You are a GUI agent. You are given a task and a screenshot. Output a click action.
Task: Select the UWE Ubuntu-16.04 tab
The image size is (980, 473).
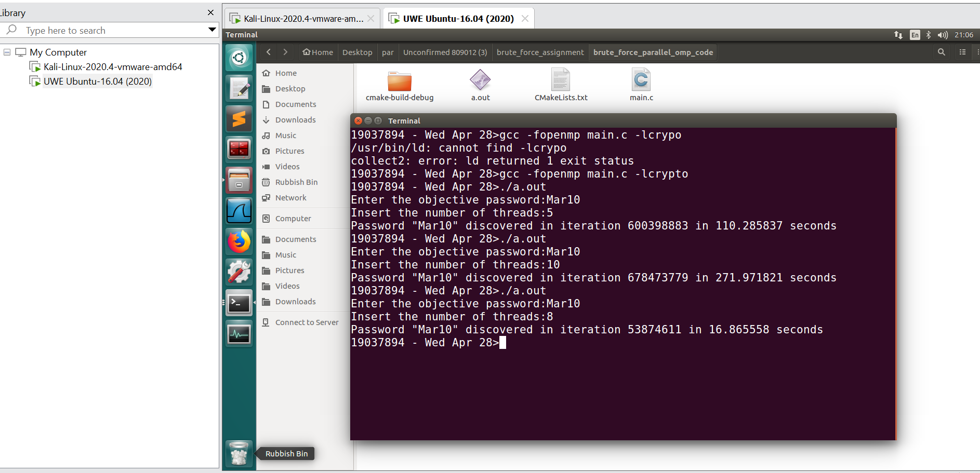[458, 19]
